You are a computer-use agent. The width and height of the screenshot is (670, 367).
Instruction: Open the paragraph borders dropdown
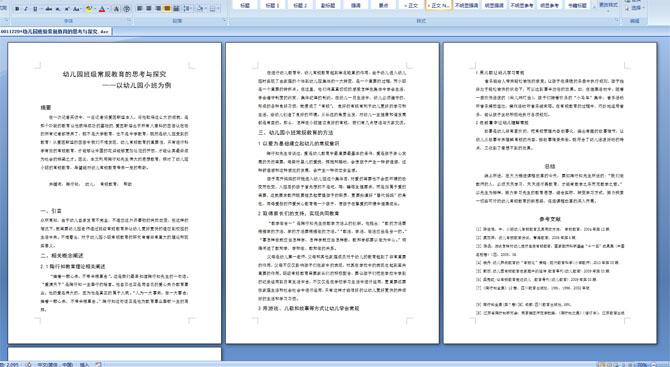point(215,9)
